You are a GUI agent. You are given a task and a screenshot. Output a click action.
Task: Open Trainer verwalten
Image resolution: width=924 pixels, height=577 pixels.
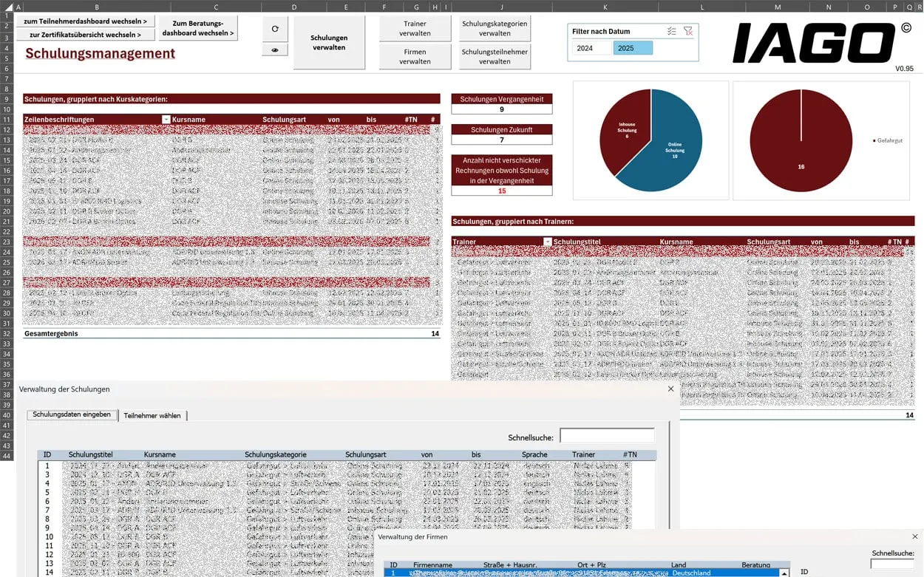click(415, 29)
